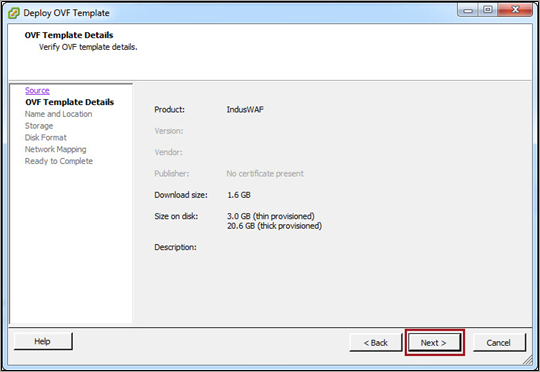The height and width of the screenshot is (372, 540).
Task: Click the Publisher: label
Action: tap(172, 174)
